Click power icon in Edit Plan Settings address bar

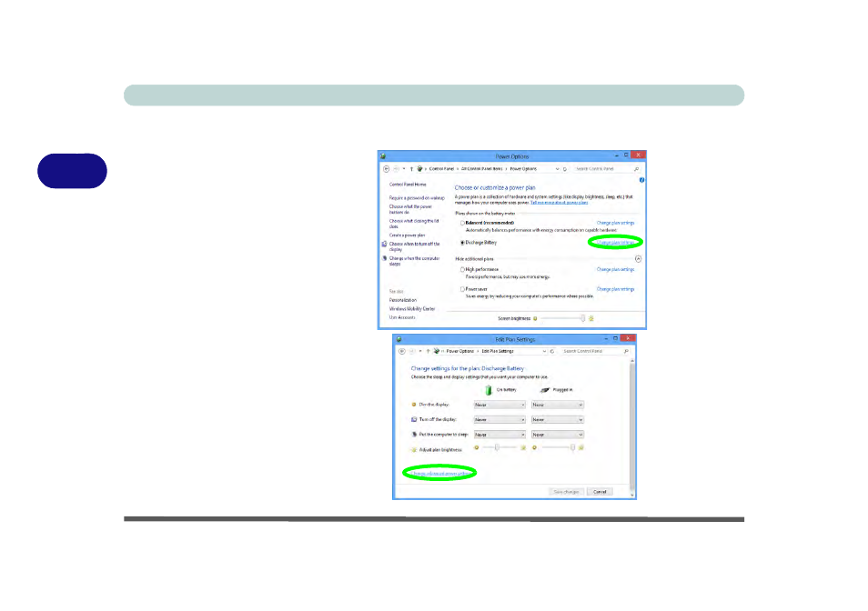pyautogui.click(x=436, y=352)
